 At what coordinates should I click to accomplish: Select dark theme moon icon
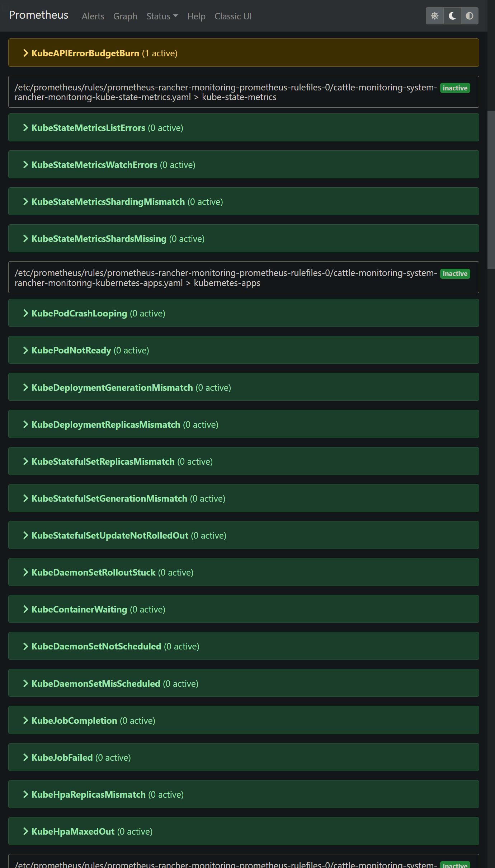pos(452,16)
